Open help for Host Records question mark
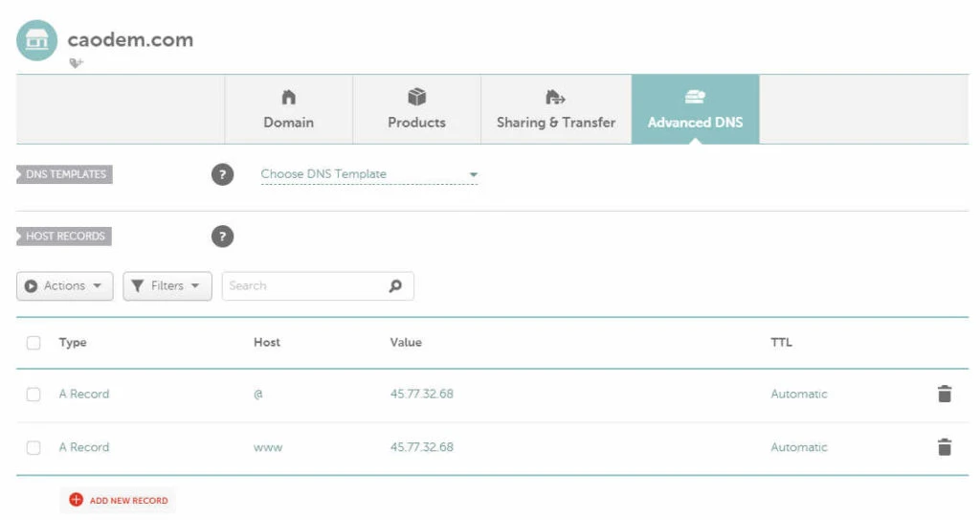 [222, 237]
